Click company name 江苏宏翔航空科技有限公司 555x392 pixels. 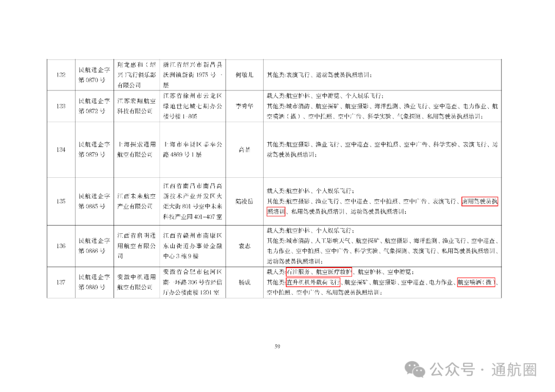tap(137, 106)
